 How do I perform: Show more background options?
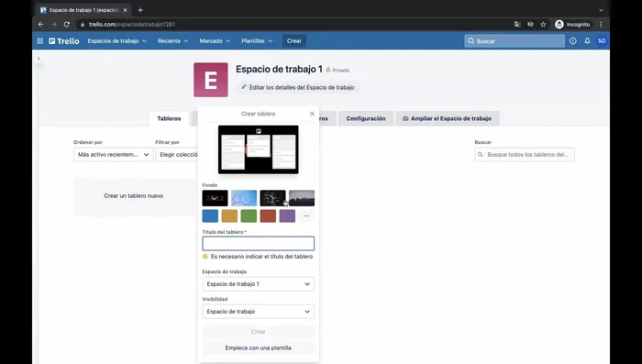pos(306,215)
